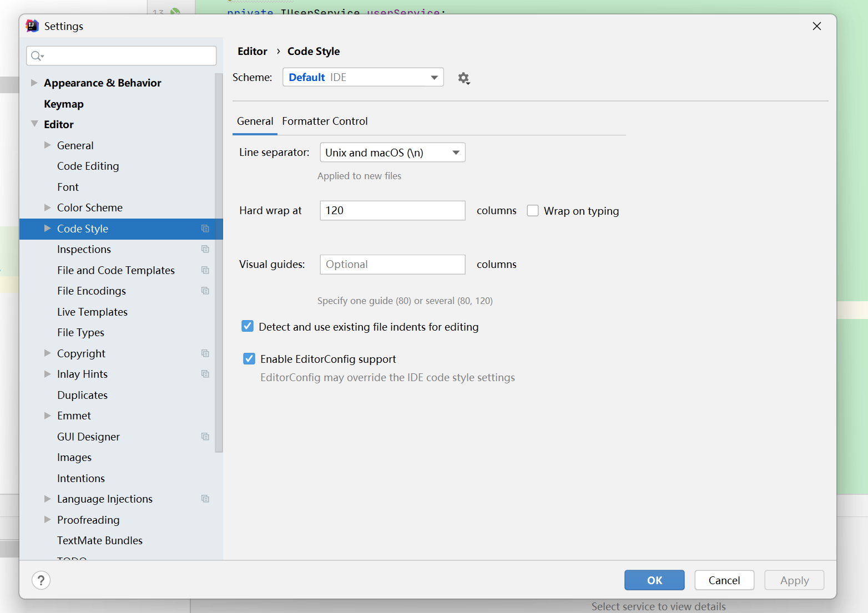Screen dimensions: 868x613
Task: Click the help question mark icon
Action: [41, 580]
